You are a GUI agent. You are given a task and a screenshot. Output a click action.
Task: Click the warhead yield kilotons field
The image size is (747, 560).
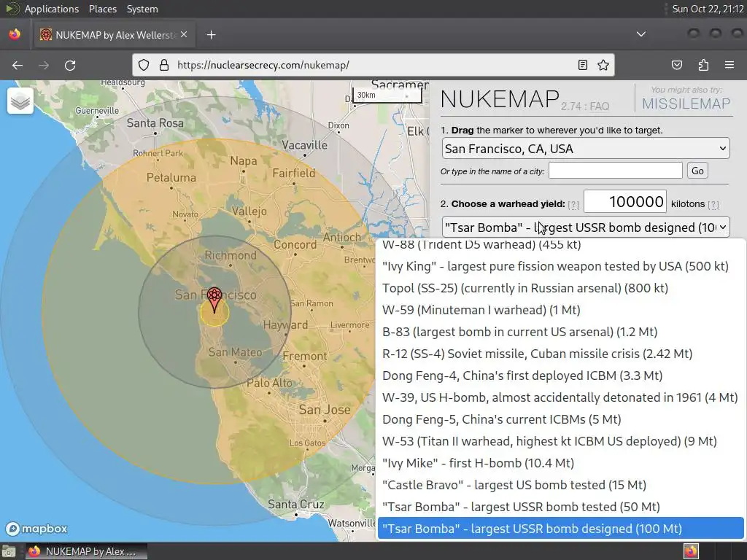[x=624, y=201]
